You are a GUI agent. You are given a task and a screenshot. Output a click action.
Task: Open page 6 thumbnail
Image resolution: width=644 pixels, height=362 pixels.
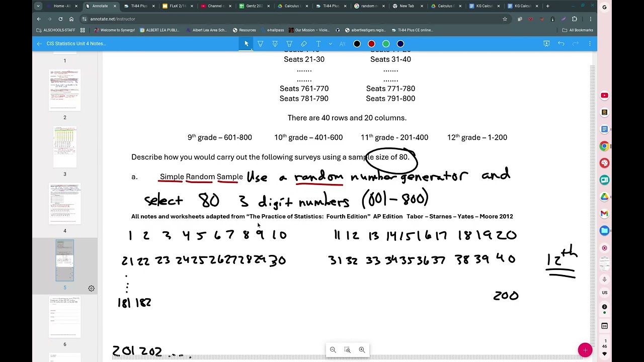coord(64,318)
